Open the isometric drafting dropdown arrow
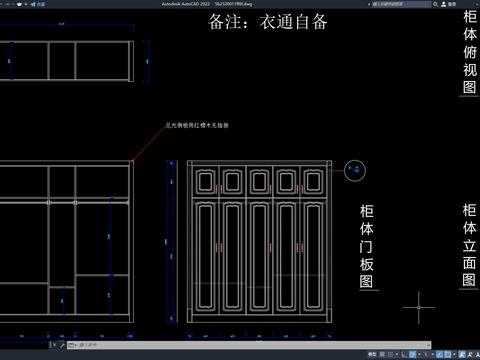The image size is (480, 360). point(433,354)
